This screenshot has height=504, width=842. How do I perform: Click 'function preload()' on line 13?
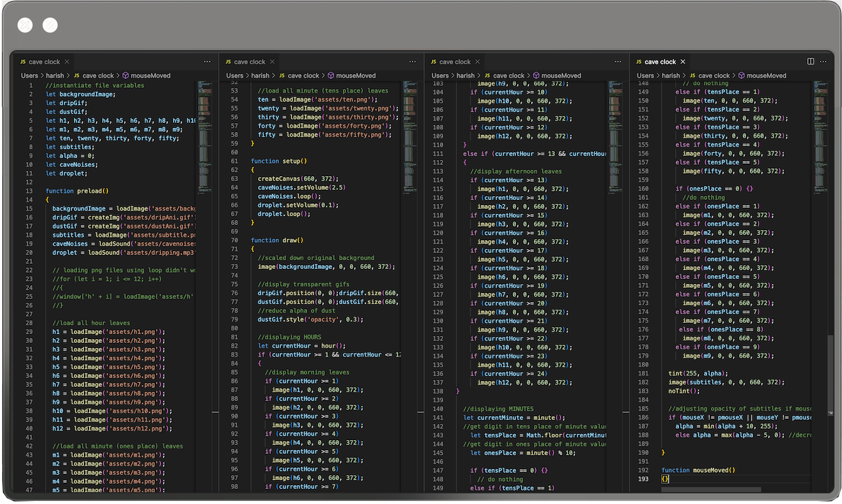(x=77, y=191)
